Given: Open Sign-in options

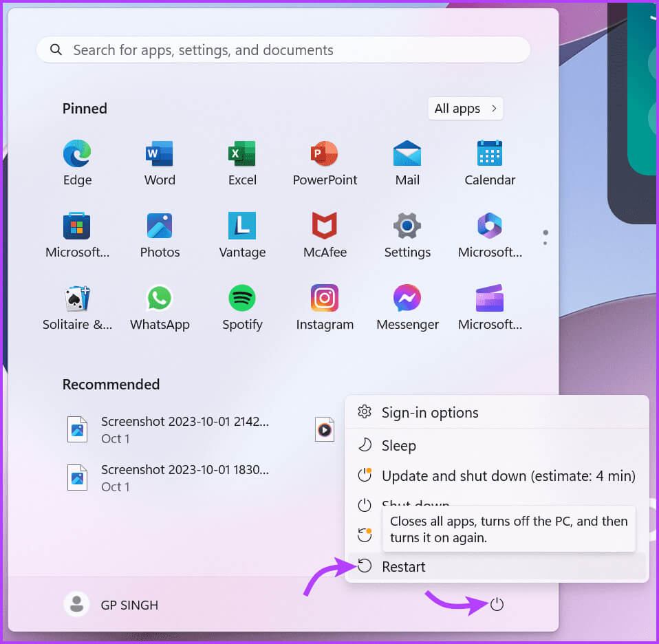Looking at the screenshot, I should coord(497,412).
